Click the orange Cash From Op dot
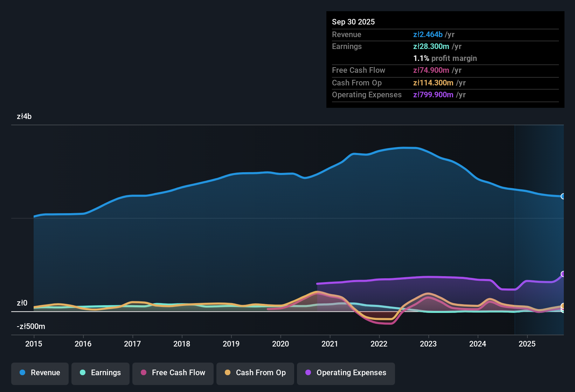The width and height of the screenshot is (575, 392). pos(228,373)
